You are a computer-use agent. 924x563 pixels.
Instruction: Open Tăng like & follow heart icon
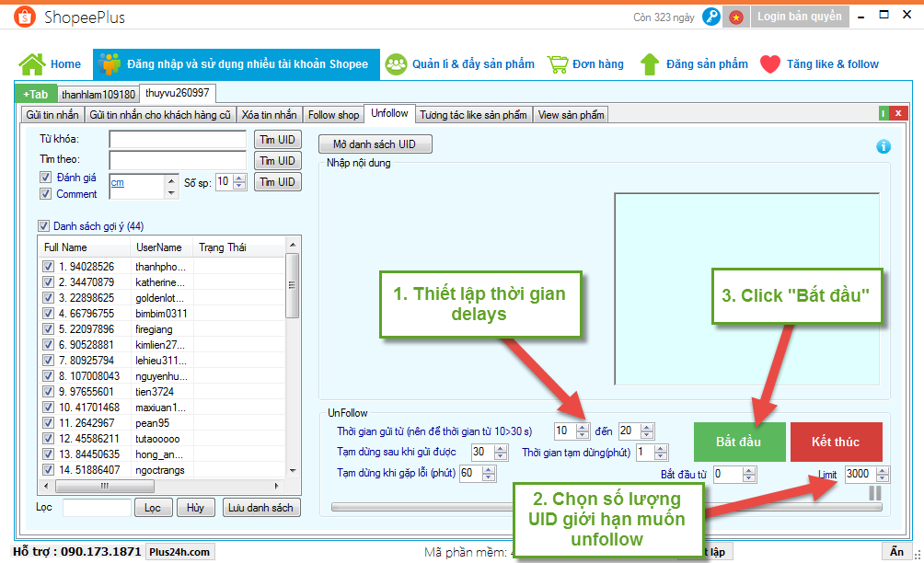pos(770,64)
